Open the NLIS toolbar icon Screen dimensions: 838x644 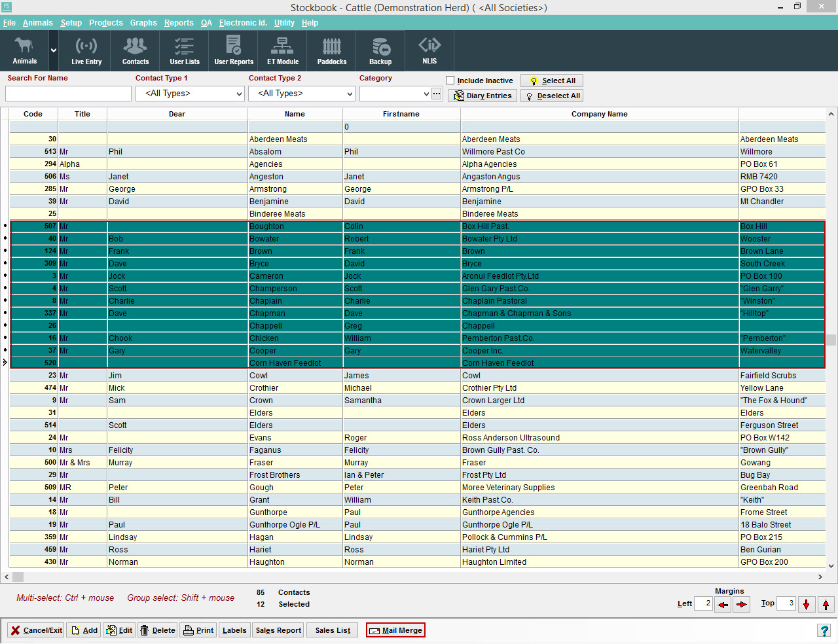(429, 50)
